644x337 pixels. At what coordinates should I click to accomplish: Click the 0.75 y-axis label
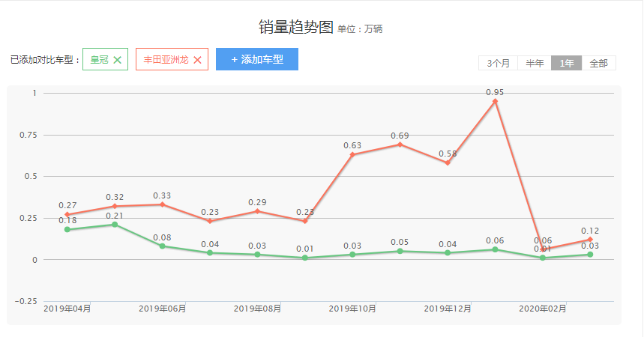28,135
